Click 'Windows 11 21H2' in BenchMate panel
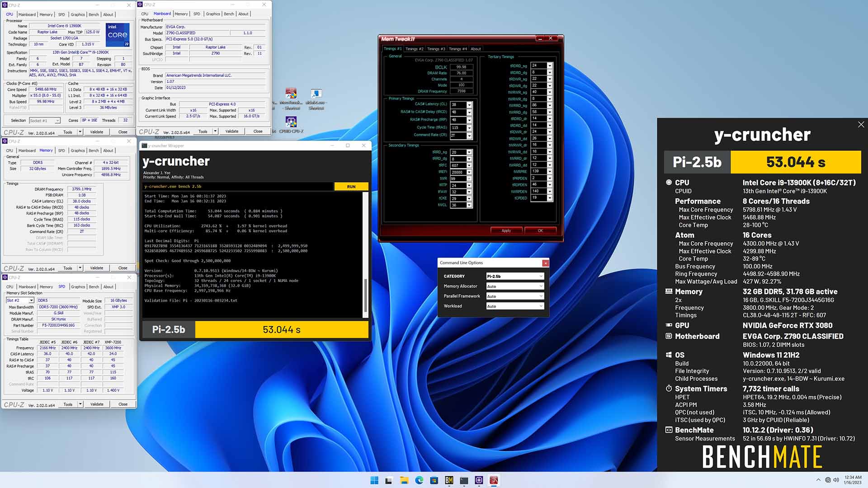The width and height of the screenshot is (868, 488). click(771, 355)
